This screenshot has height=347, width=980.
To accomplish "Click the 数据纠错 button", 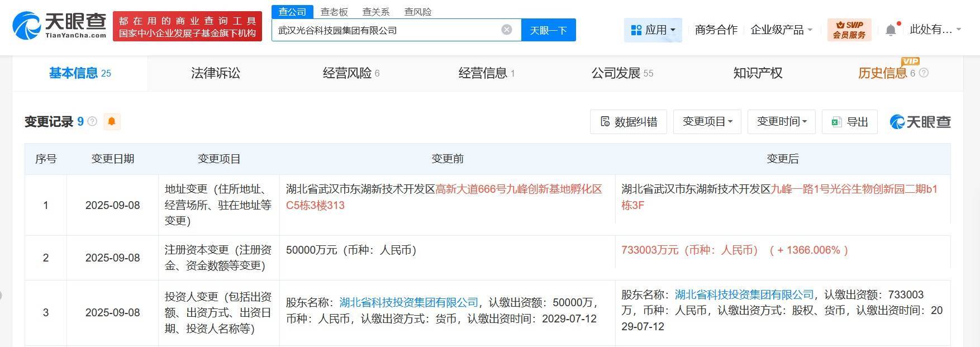I will pos(629,121).
